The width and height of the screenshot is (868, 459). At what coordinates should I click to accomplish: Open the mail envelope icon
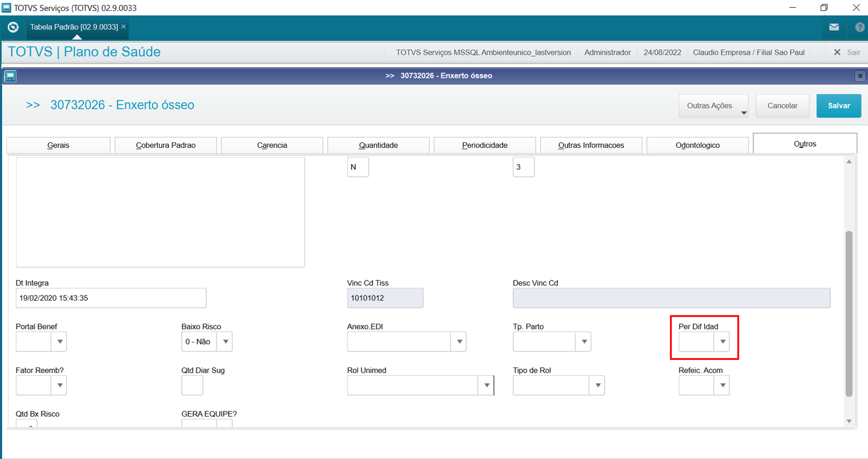coord(834,27)
